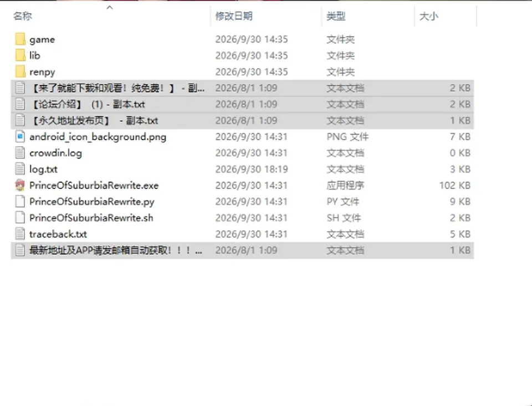Select the file name PrinceOfSuburbiaRewrite.exe
This screenshot has height=406, width=532.
[x=94, y=186]
